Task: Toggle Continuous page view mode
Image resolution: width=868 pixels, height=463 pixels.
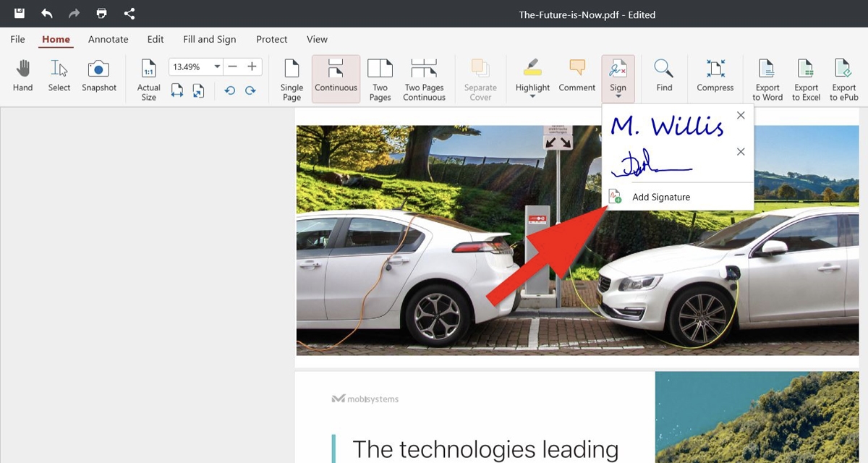Action: click(x=336, y=78)
